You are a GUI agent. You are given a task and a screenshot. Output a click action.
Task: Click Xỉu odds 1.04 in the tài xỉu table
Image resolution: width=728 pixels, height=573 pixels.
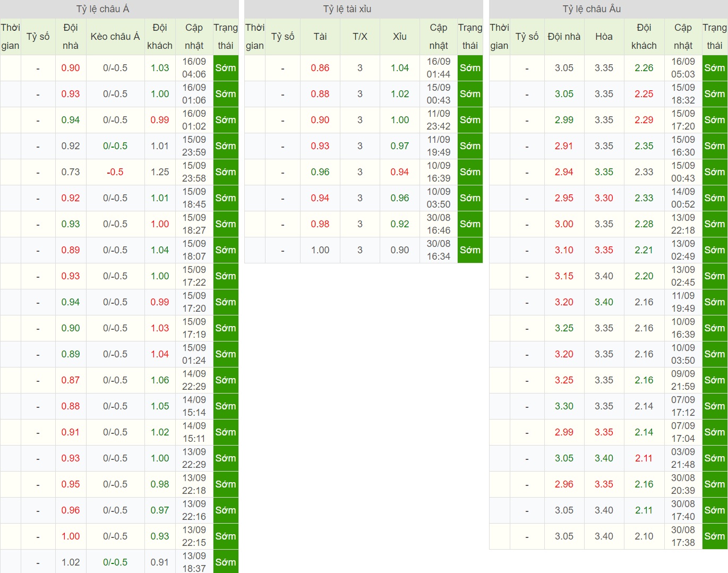400,68
